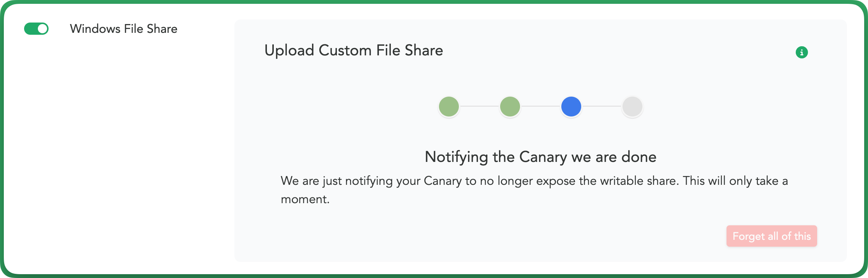Click the word Canary in the heading
Screen dimensions: 868x278
(x=543, y=157)
